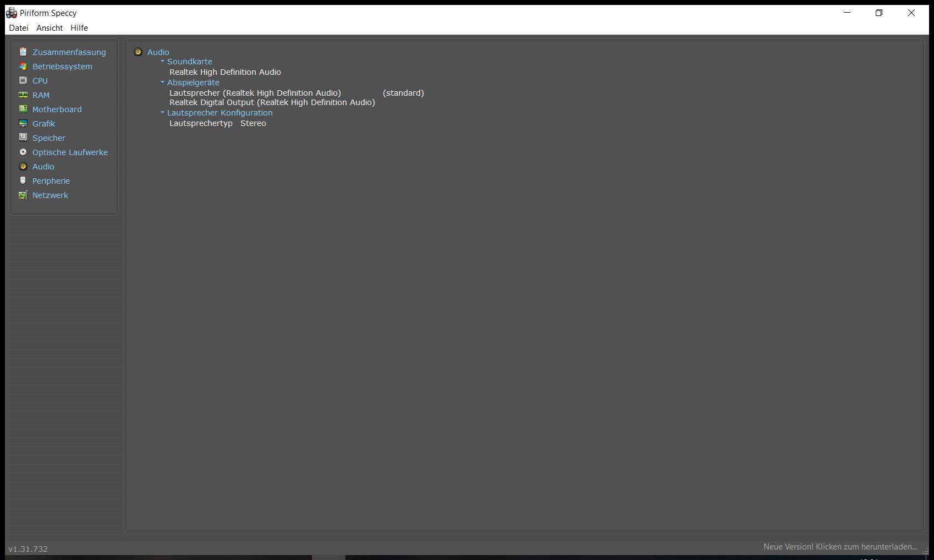The height and width of the screenshot is (560, 934).
Task: Switch to the Grafik section
Action: tap(44, 124)
